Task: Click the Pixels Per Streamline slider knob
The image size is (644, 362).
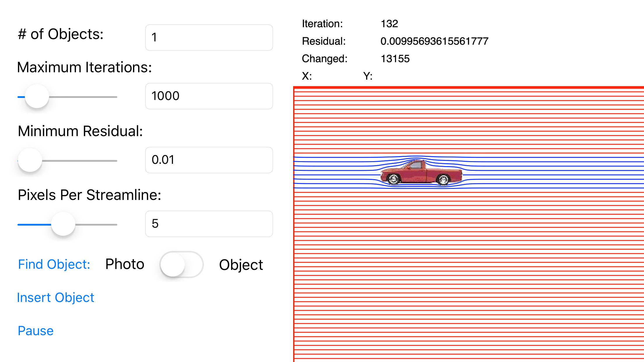Action: (x=63, y=224)
